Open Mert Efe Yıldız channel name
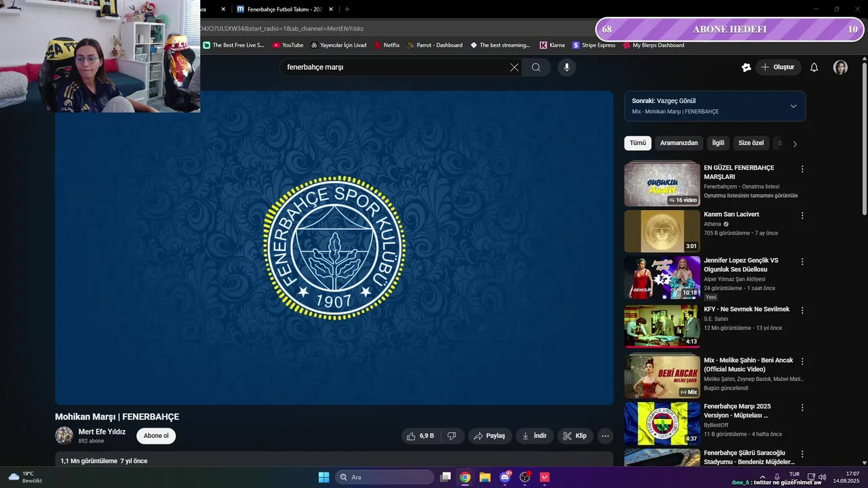Screen dimensions: 868x488 [x=102, y=432]
